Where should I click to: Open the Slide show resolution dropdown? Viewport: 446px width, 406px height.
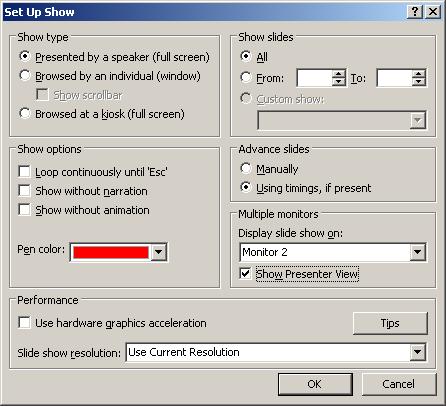[418, 352]
